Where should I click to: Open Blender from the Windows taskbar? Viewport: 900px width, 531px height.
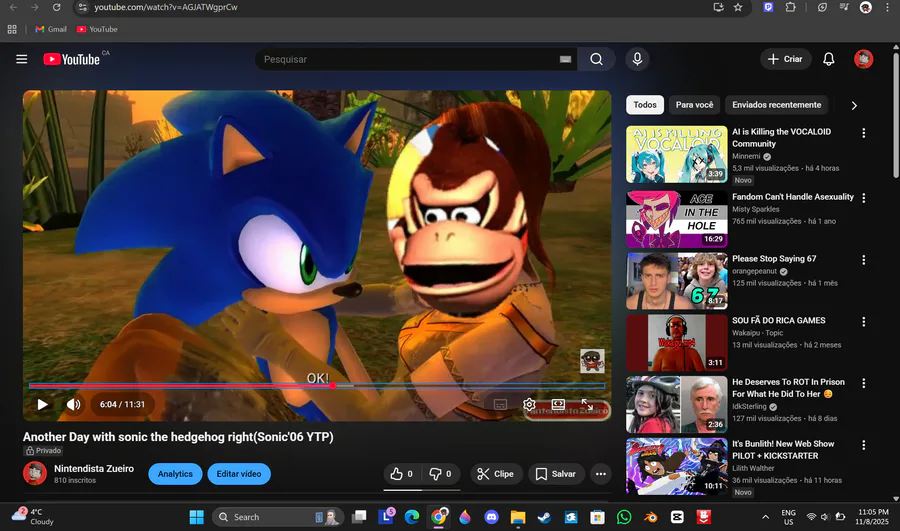650,517
